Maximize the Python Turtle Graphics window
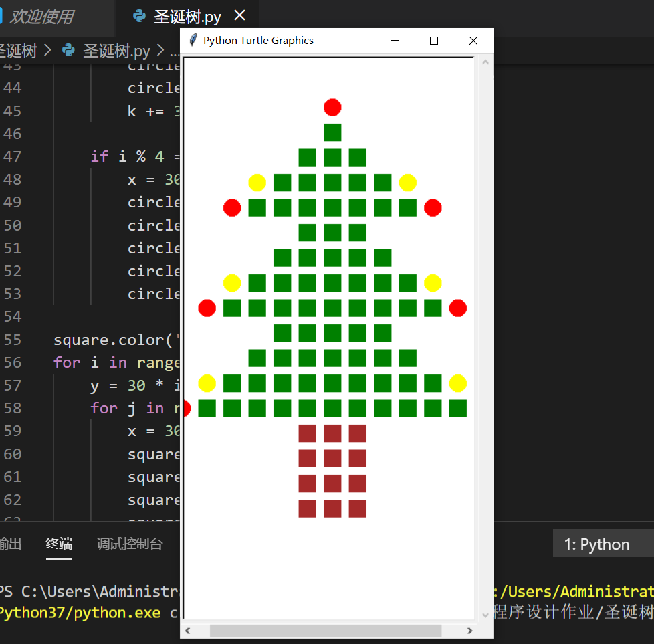This screenshot has width=654, height=644. 434,41
